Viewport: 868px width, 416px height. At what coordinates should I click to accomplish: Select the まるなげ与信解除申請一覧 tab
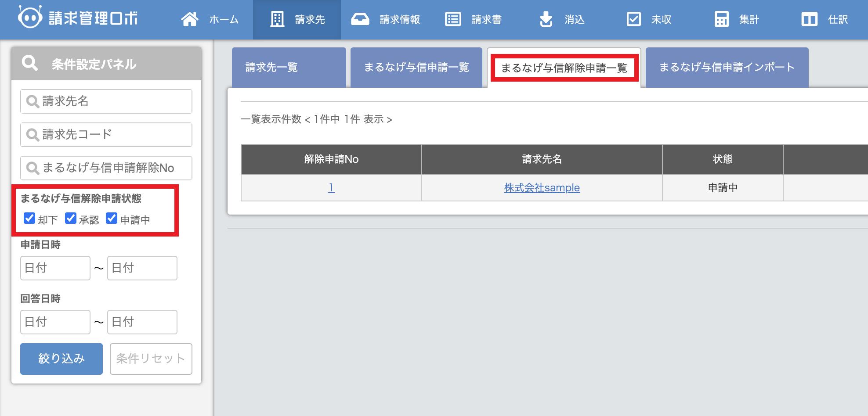[x=564, y=68]
